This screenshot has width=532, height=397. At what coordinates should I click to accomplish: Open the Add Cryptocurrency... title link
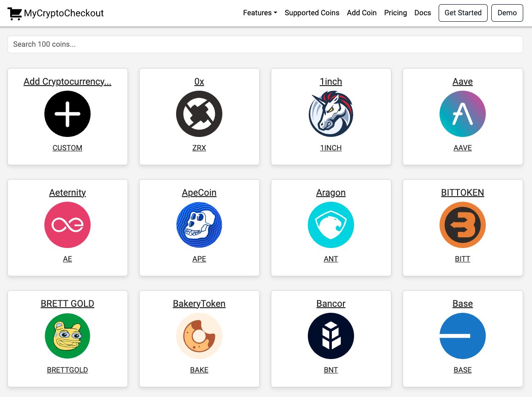[67, 81]
